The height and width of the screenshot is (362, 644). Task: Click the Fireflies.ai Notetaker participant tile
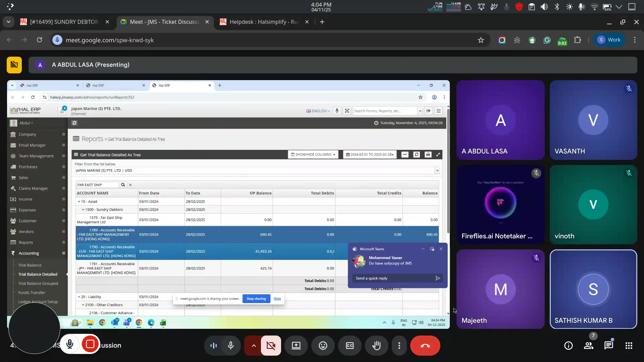pyautogui.click(x=500, y=204)
